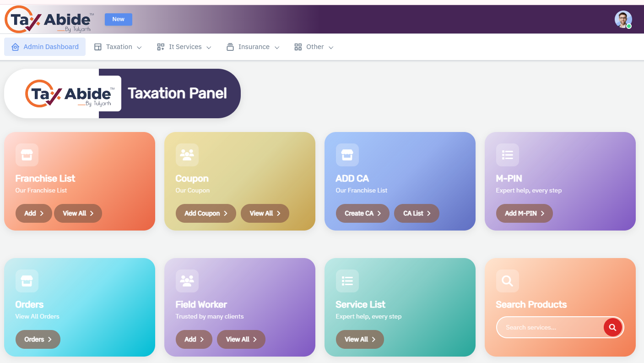Click the New button in header

pyautogui.click(x=119, y=19)
